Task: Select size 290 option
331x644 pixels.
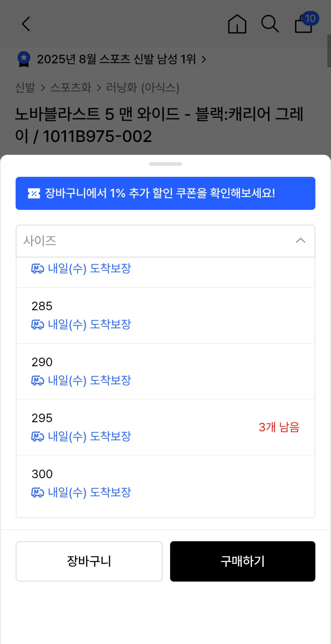Action: pyautogui.click(x=165, y=371)
